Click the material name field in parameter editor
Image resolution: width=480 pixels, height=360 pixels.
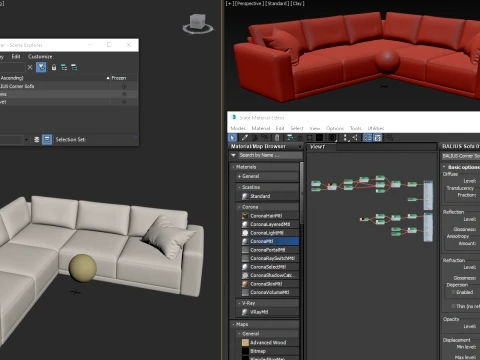click(461, 156)
